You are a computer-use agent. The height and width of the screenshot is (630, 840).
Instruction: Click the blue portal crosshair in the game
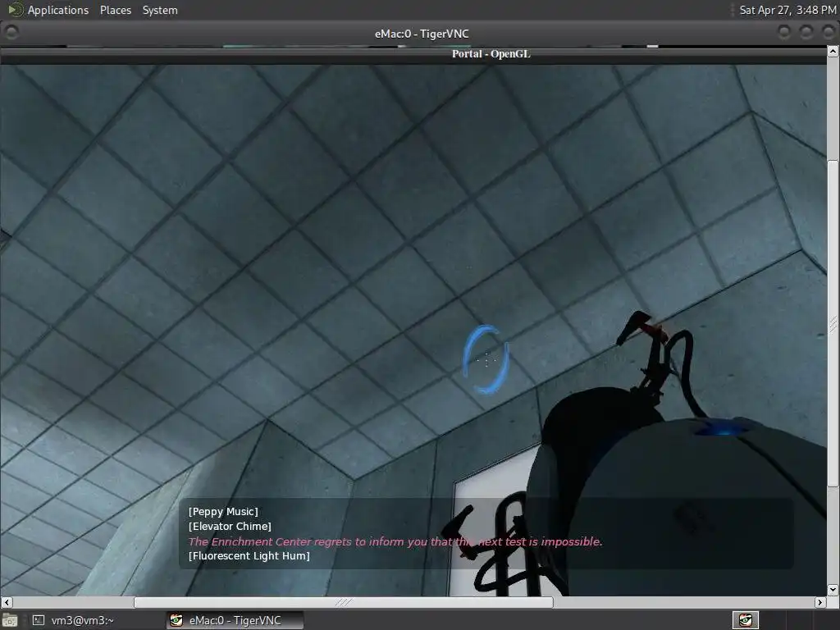[x=486, y=359]
